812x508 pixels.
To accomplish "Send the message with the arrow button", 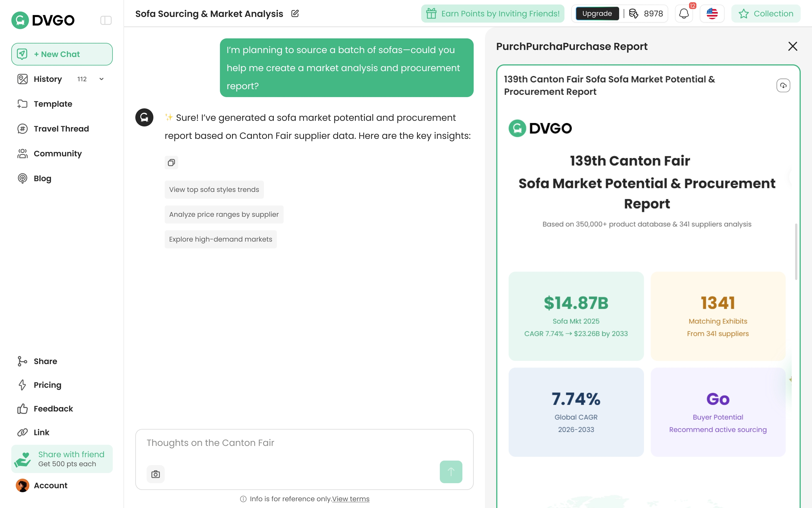I will coord(451,472).
